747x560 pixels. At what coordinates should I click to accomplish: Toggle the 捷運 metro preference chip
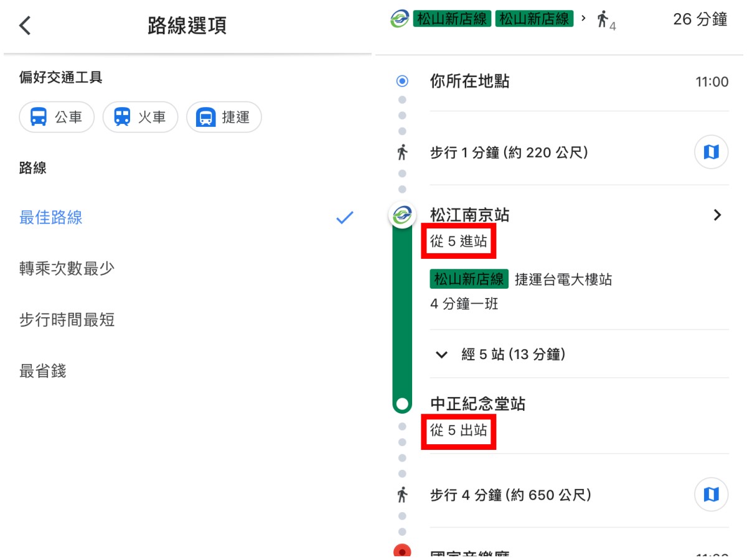point(223,117)
